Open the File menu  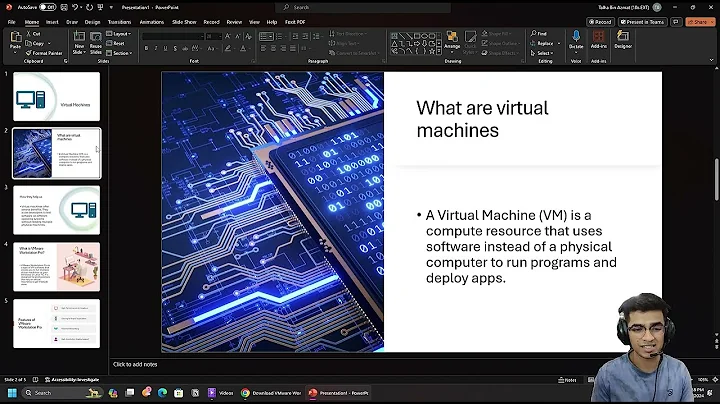point(11,22)
